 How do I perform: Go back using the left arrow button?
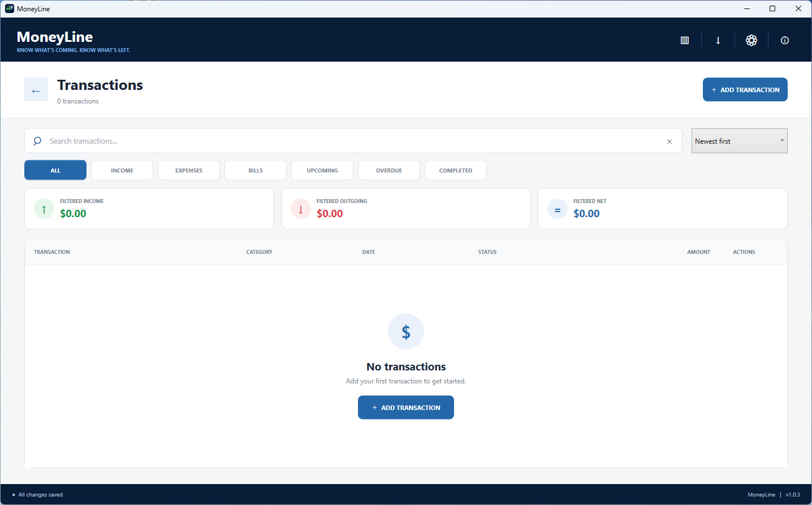36,89
